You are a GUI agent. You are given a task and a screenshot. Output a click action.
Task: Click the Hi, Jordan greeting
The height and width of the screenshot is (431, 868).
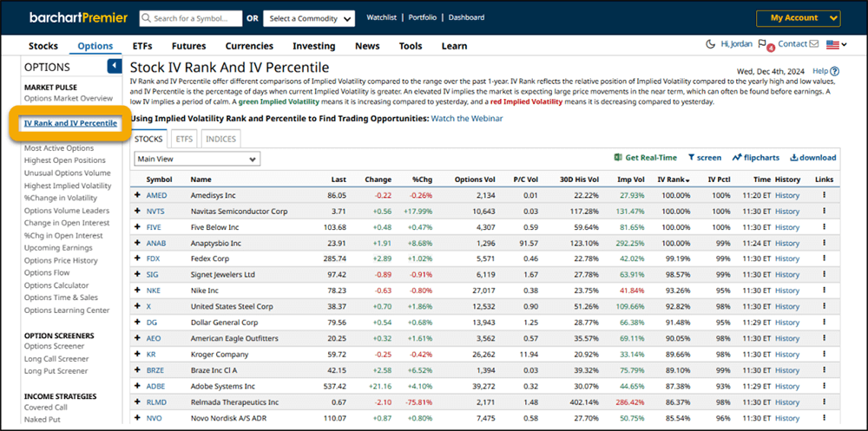736,44
